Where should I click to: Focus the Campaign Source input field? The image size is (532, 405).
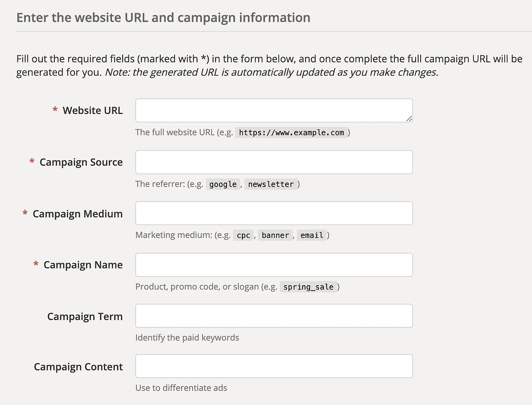click(274, 162)
